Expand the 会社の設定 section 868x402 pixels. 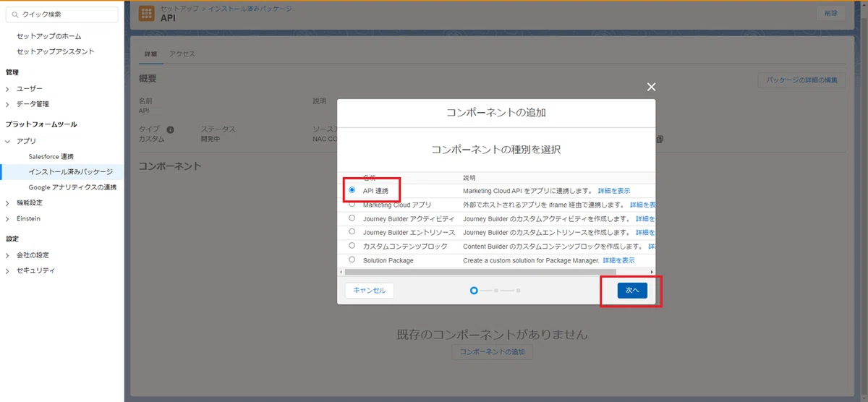(7, 255)
